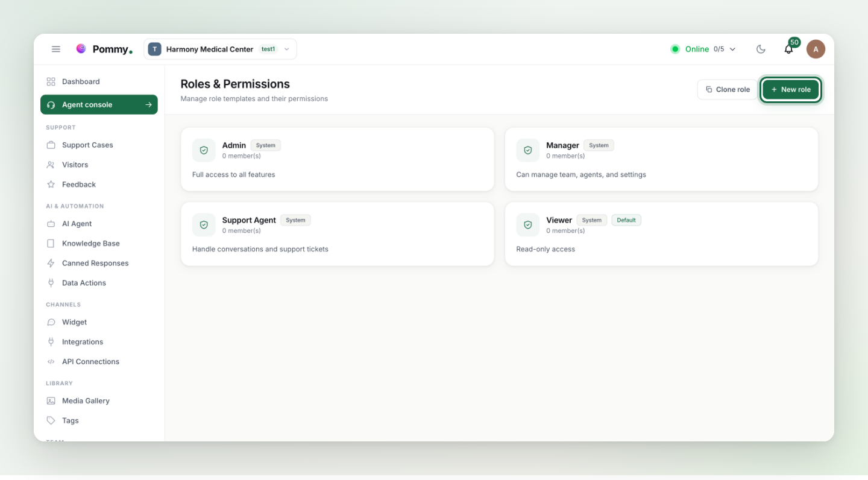Screen dimensions: 868x480
Task: Click the Data Actions plug icon
Action: click(51, 283)
